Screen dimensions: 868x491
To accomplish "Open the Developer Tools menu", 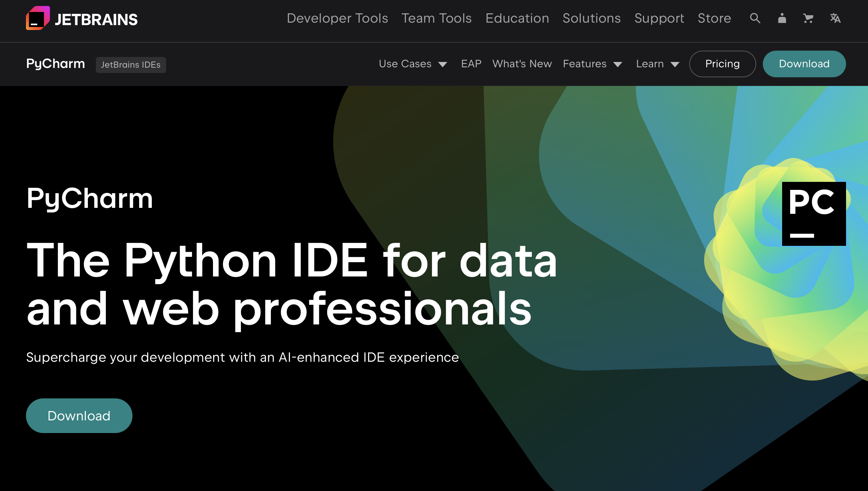I will coord(337,18).
